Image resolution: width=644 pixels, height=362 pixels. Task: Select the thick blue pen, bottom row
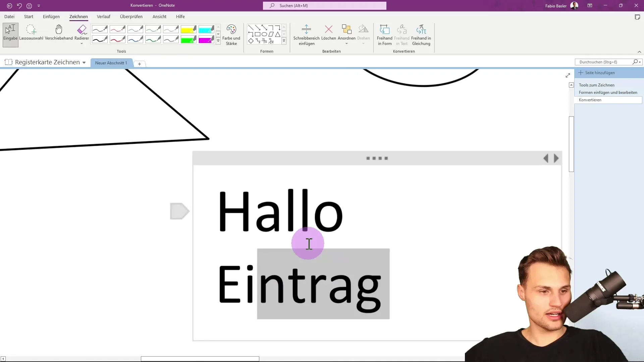coord(135,40)
